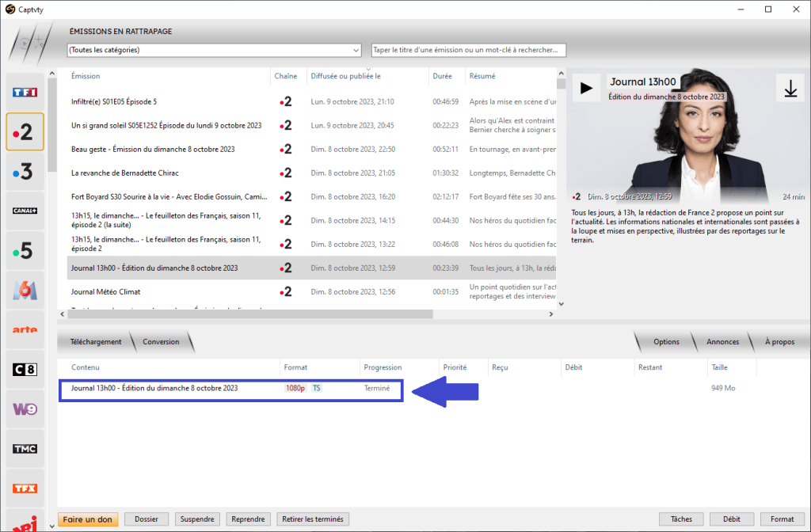Viewport: 811px width, 532px height.
Task: Select Journal Météo Climat row
Action: [311, 292]
